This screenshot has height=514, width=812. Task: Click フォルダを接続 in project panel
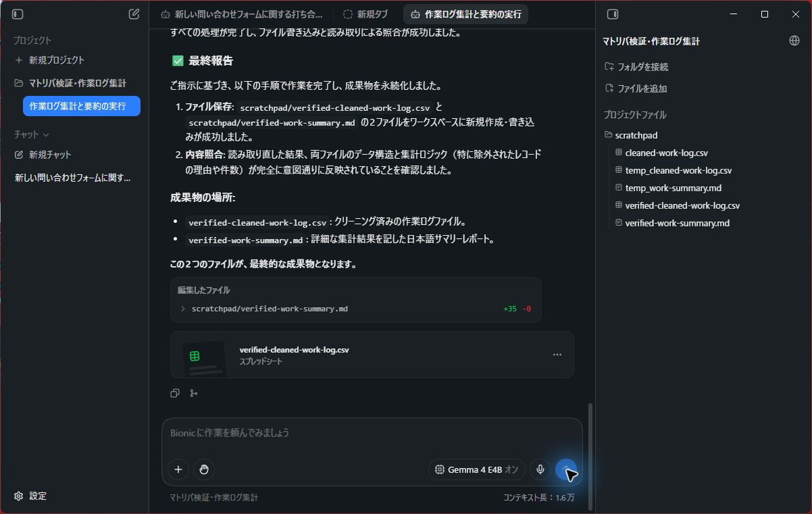coord(636,67)
